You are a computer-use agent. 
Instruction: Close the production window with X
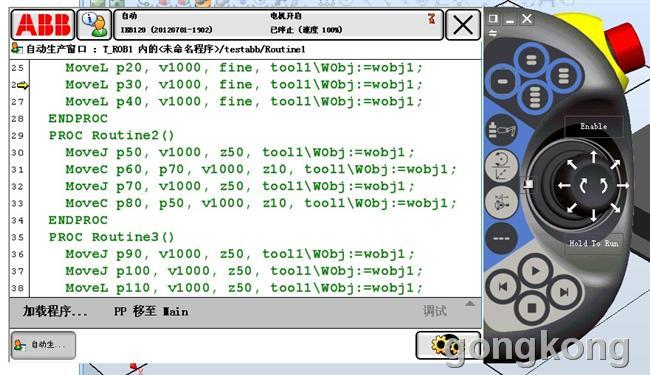tap(463, 25)
